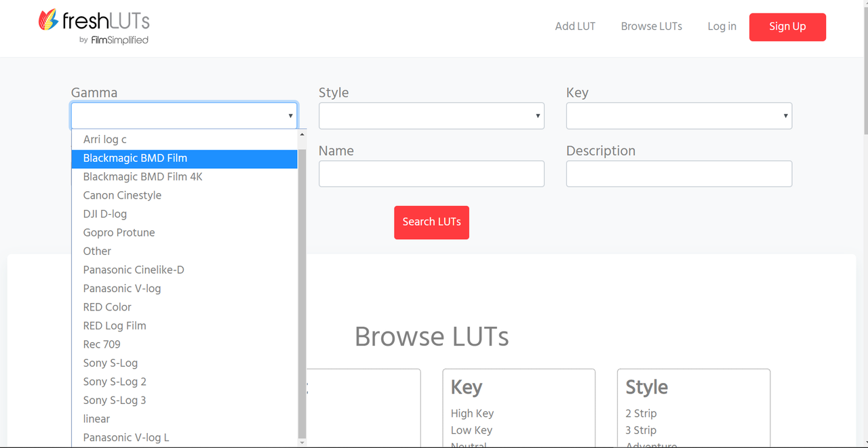Open High Key in Key card
The image size is (868, 448).
pyautogui.click(x=472, y=413)
